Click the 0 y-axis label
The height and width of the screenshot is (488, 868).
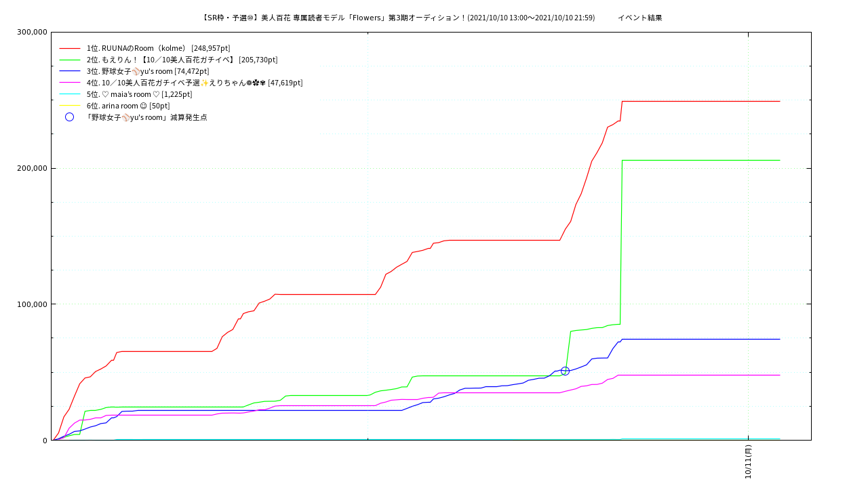click(x=45, y=441)
